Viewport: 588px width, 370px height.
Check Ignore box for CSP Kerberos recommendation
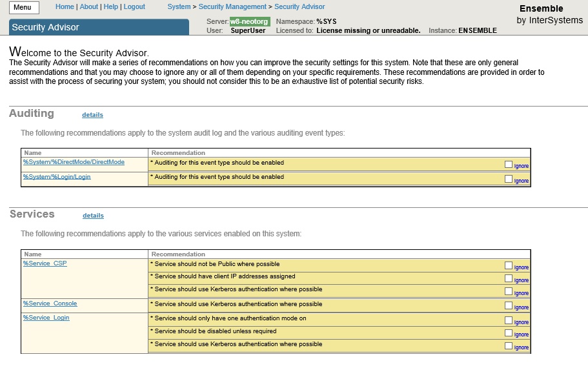pyautogui.click(x=509, y=291)
